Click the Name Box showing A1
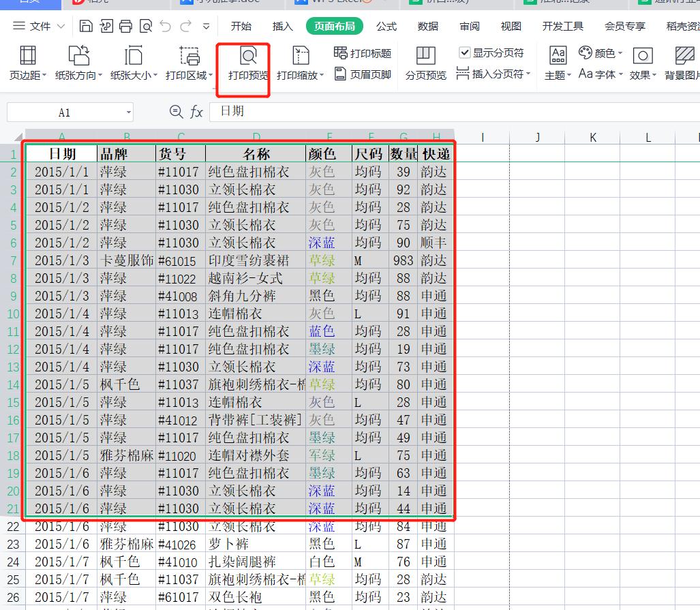The image size is (700, 610). click(65, 112)
